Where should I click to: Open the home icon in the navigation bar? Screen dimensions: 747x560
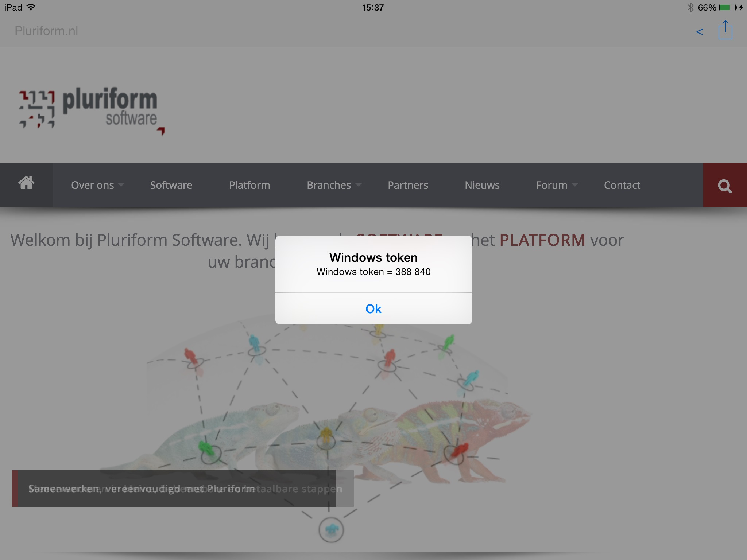point(26,183)
